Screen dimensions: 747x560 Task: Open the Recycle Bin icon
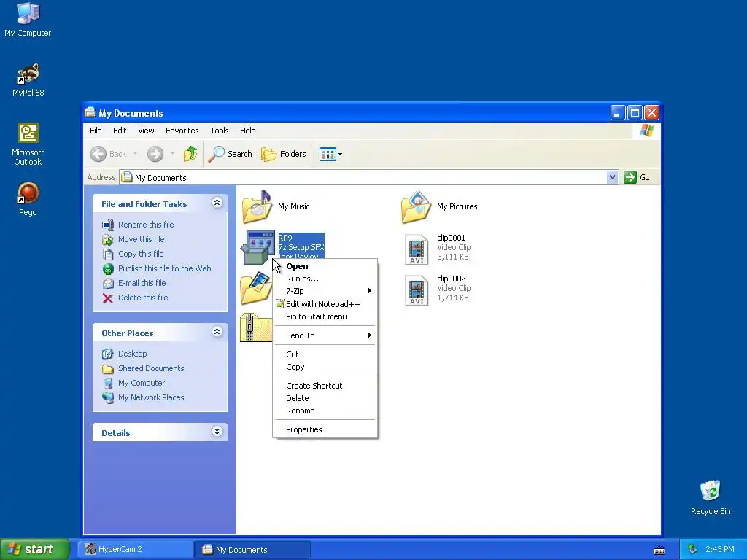click(x=711, y=497)
